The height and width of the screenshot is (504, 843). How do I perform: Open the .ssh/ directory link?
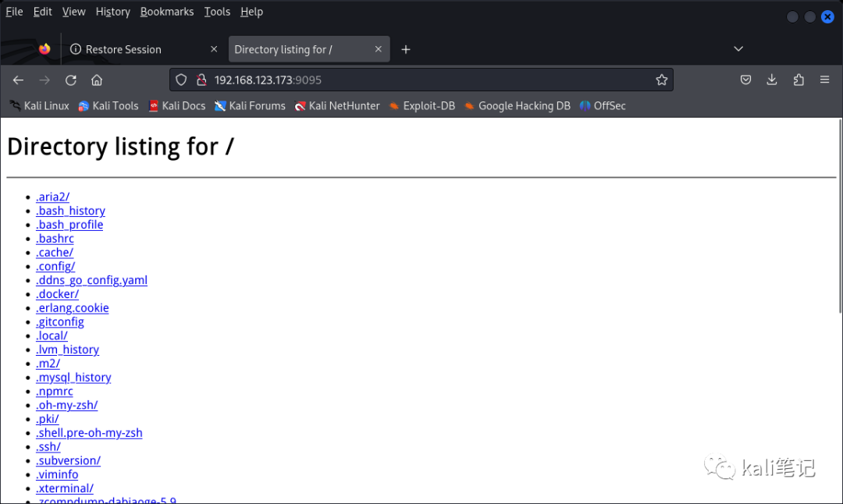coord(48,447)
